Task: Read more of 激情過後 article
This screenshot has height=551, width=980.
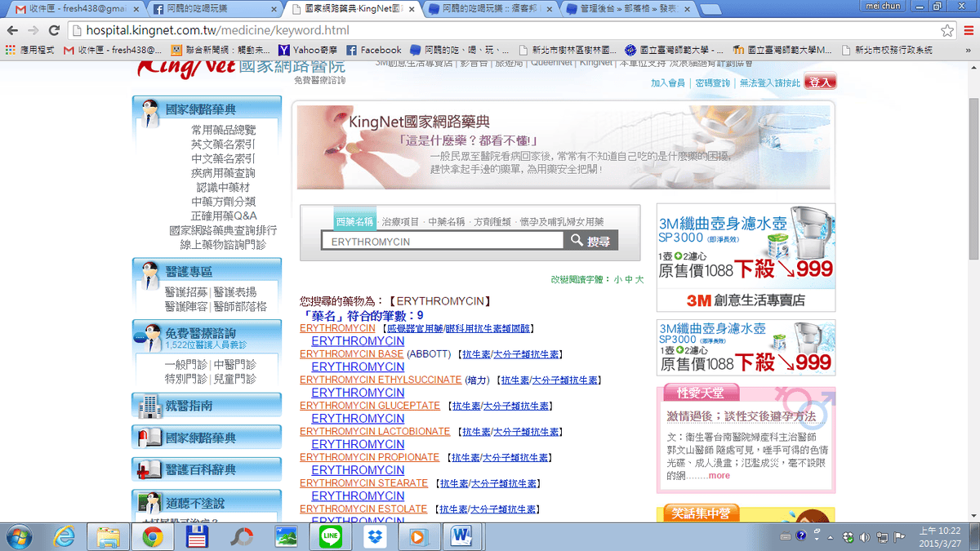Action: pyautogui.click(x=719, y=475)
